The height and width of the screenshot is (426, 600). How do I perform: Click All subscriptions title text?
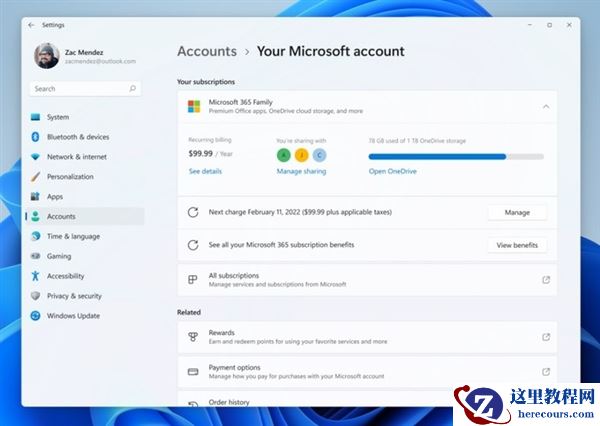pos(234,276)
